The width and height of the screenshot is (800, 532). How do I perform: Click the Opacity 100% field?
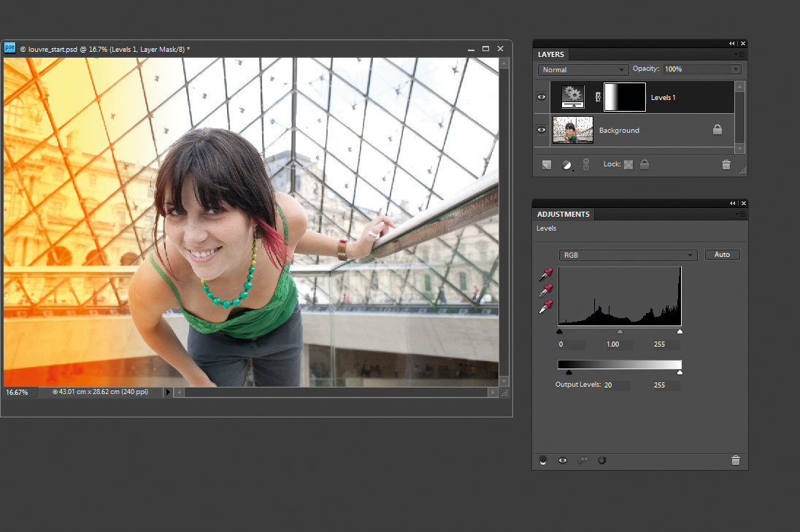[x=696, y=69]
